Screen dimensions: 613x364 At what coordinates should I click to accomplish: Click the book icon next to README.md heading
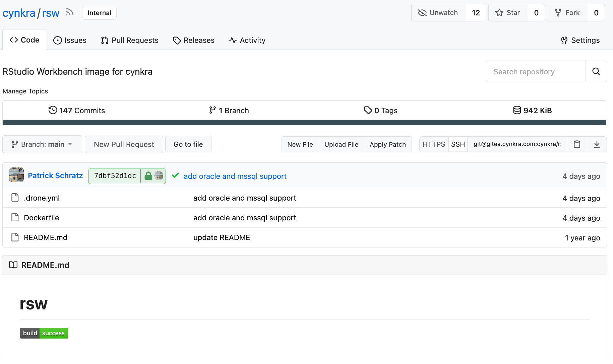pos(13,265)
